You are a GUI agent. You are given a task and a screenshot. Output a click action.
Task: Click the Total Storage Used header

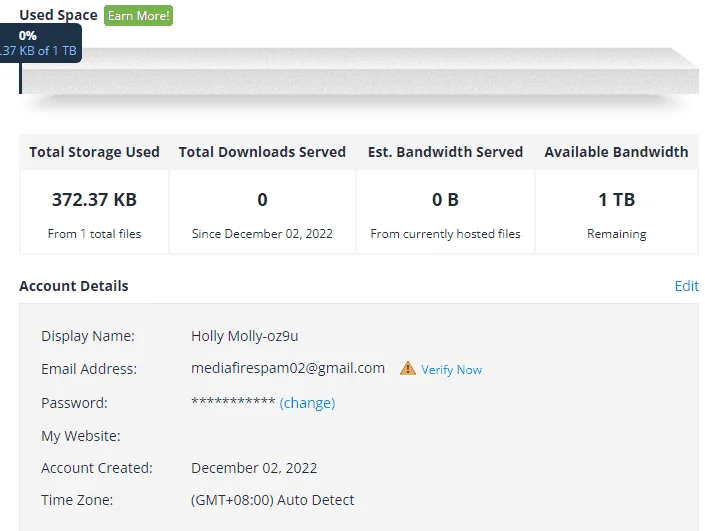(x=94, y=152)
